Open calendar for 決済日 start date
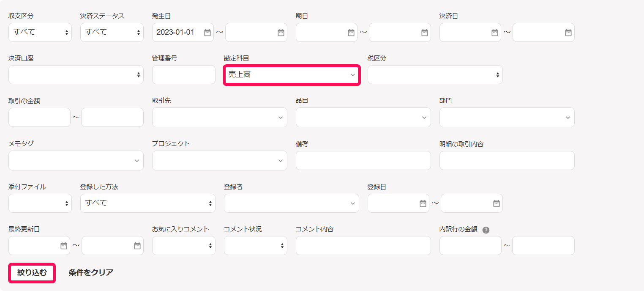This screenshot has width=644, height=291. coord(495,33)
